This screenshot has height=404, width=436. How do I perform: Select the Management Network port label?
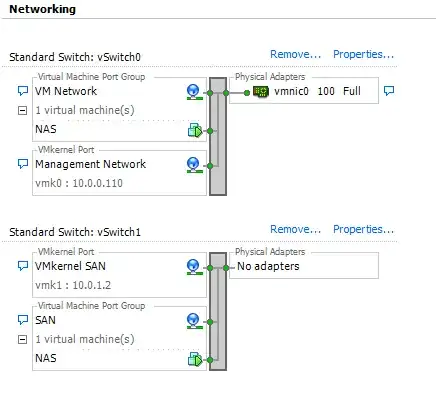point(90,164)
